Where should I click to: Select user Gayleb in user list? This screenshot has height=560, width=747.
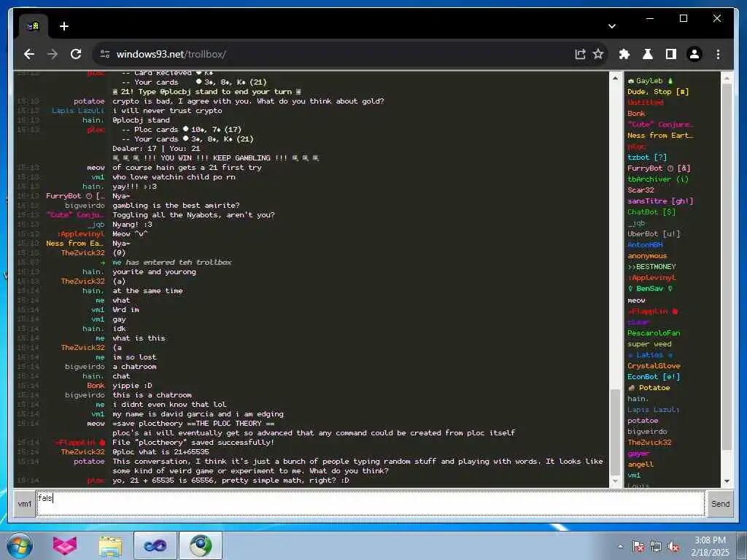(x=650, y=81)
